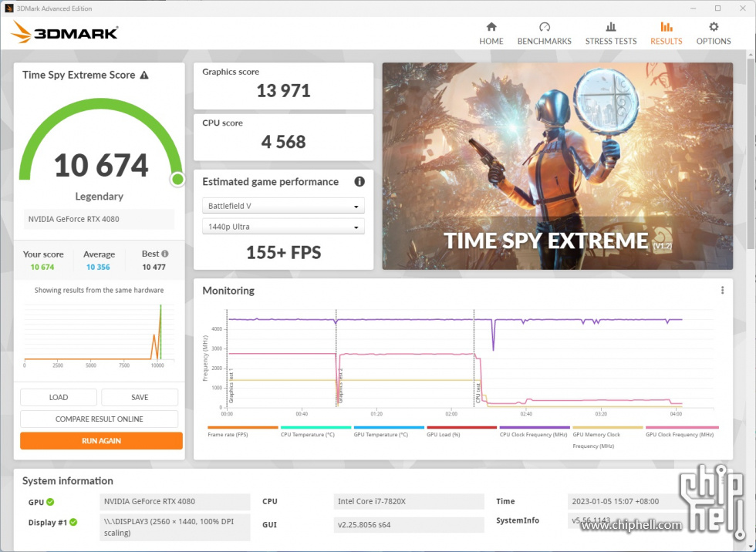This screenshot has height=552, width=756.
Task: Open the Monitoring three-dot options menu
Action: [722, 290]
